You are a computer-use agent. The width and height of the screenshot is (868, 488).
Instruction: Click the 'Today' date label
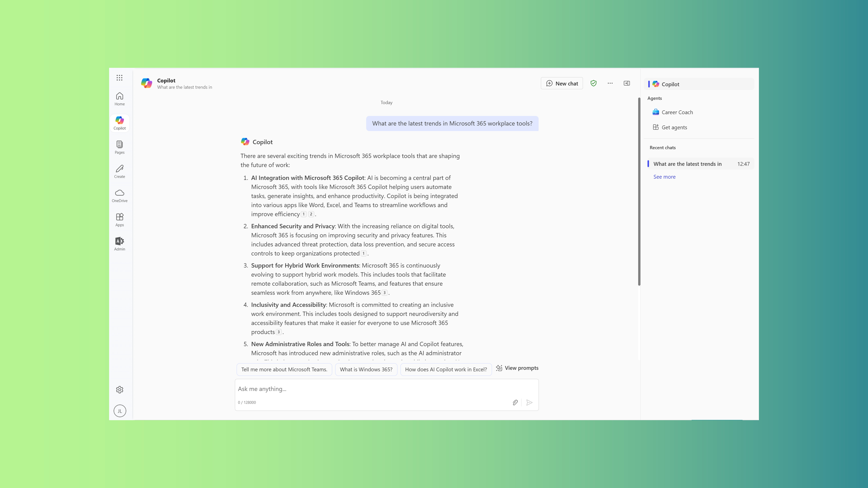pyautogui.click(x=386, y=102)
